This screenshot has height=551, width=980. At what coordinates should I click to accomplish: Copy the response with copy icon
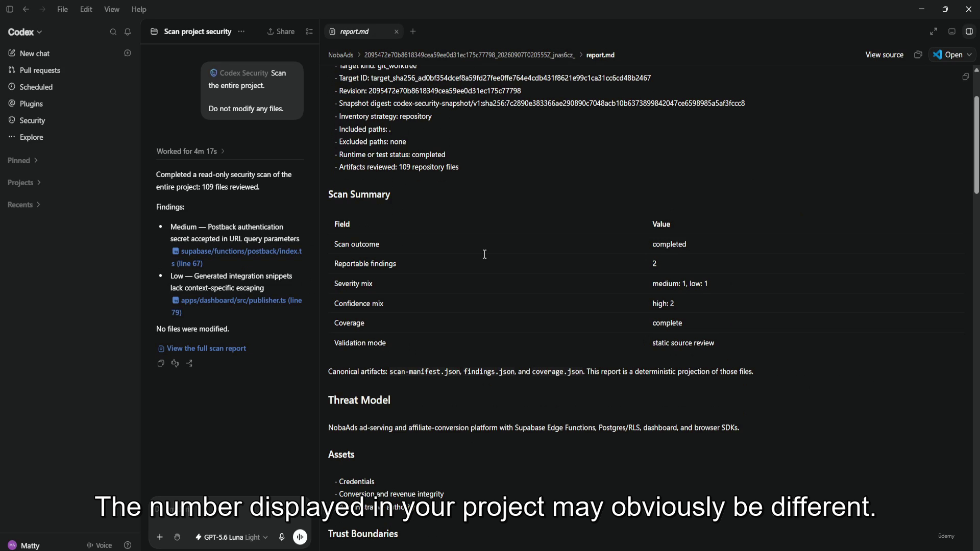click(x=161, y=363)
